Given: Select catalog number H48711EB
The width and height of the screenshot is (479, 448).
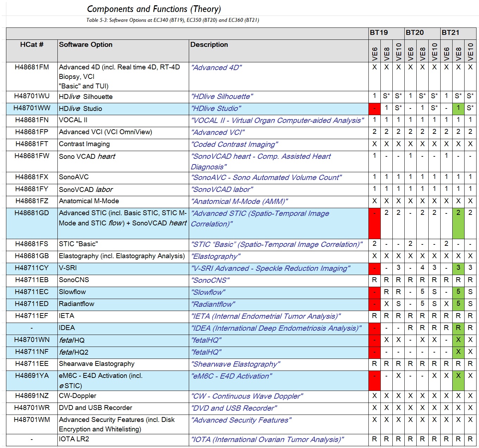Looking at the screenshot, I should point(32,280).
